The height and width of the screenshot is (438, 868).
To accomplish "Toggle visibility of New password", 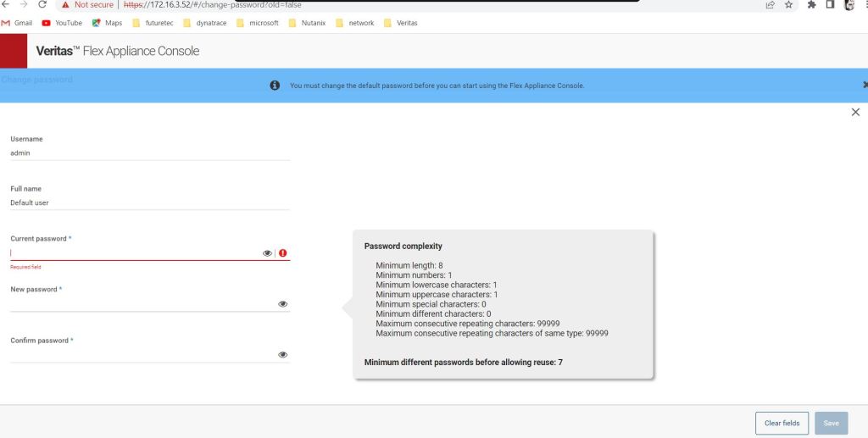I will pos(282,304).
